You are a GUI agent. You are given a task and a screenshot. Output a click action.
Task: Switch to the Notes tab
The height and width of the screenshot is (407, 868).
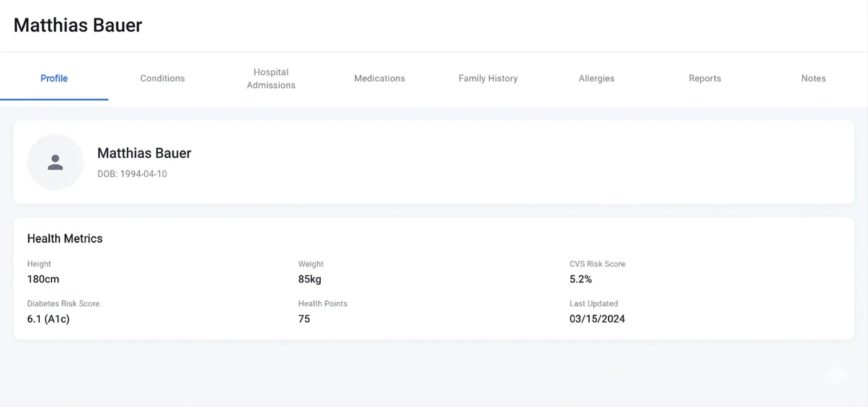click(x=814, y=78)
